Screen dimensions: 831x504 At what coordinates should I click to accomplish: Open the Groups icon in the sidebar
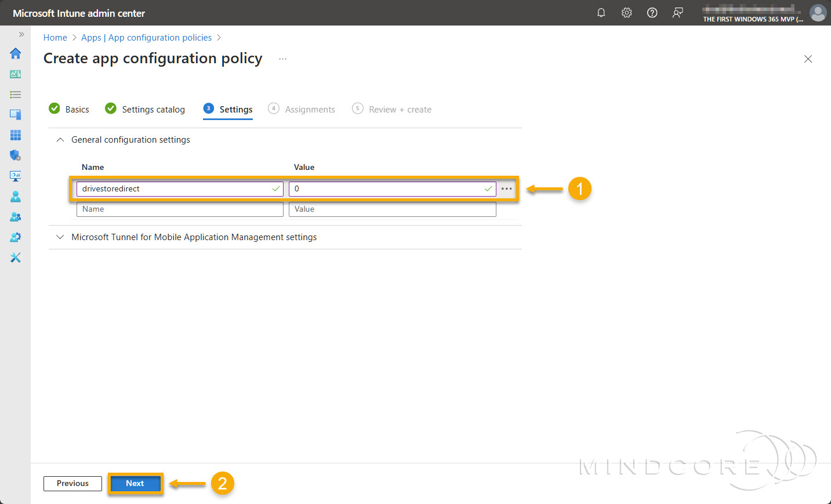click(15, 216)
